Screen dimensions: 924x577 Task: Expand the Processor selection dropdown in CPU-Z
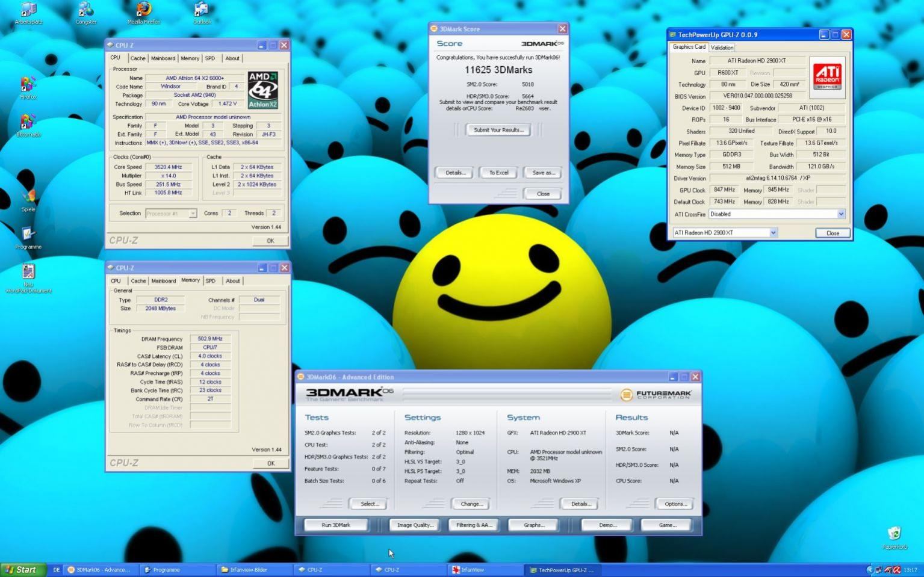193,214
